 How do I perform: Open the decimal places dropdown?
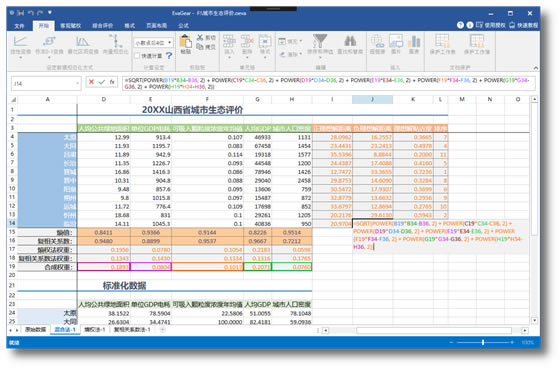click(170, 43)
